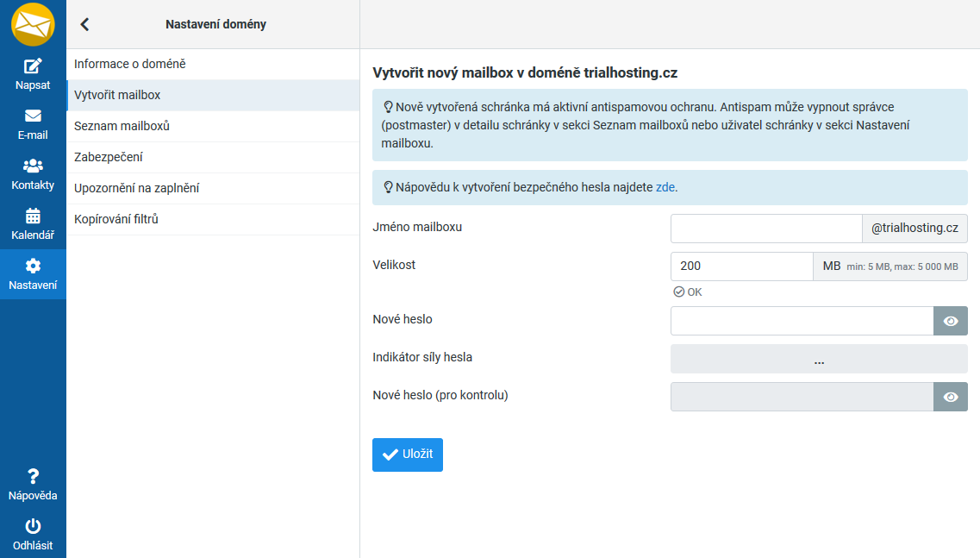
Task: Show password in Nové heslo field
Action: coord(951,321)
